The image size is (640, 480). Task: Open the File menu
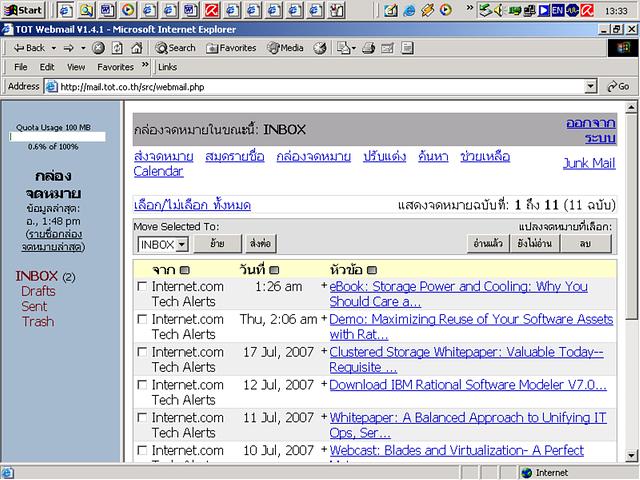click(20, 67)
